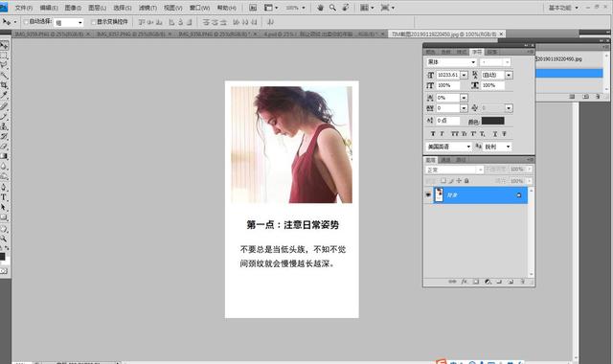The width and height of the screenshot is (613, 364).
Task: Open the 锐利 anti-aliasing dropdown
Action: (497, 147)
